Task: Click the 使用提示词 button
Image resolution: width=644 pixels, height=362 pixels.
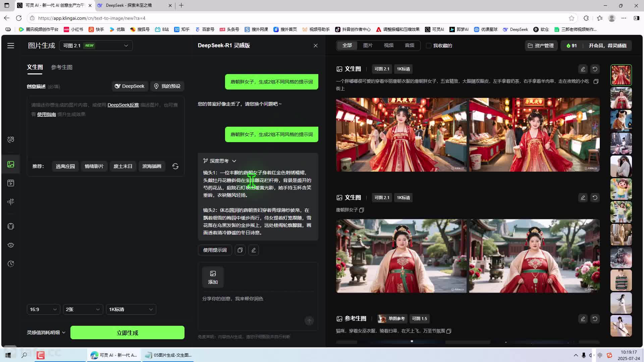Action: [x=215, y=250]
